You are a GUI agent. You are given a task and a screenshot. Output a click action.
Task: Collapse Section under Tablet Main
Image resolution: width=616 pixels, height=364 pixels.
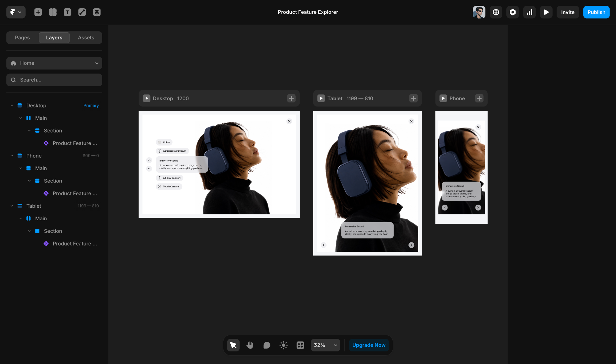click(29, 231)
